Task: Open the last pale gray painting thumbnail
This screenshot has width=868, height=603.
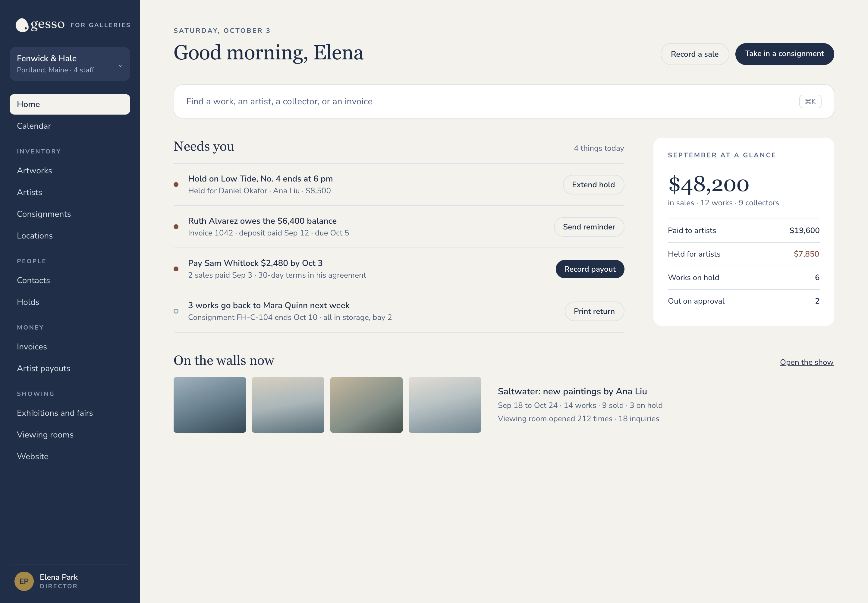Action: point(445,405)
